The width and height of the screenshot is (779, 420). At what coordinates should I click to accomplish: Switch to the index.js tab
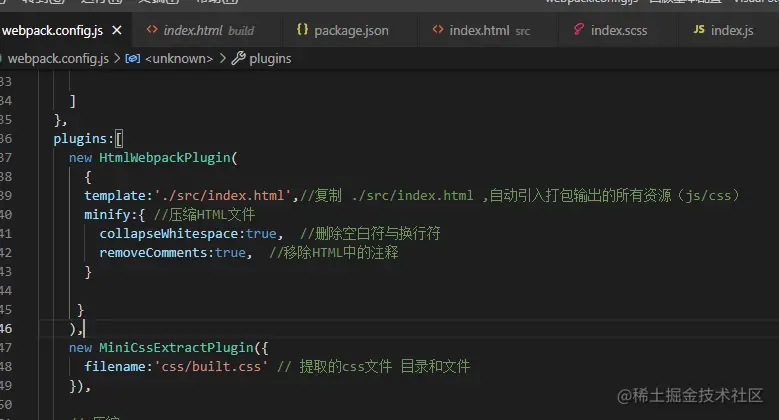click(x=729, y=30)
